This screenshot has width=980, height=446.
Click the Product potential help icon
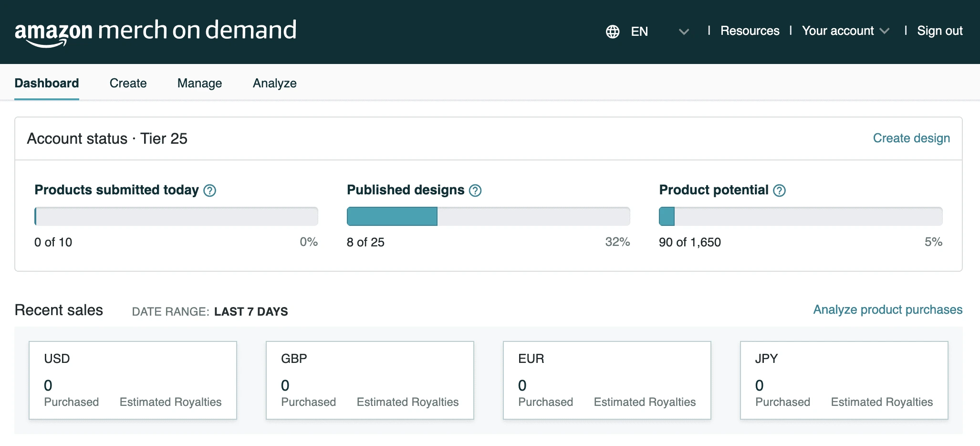pos(780,191)
